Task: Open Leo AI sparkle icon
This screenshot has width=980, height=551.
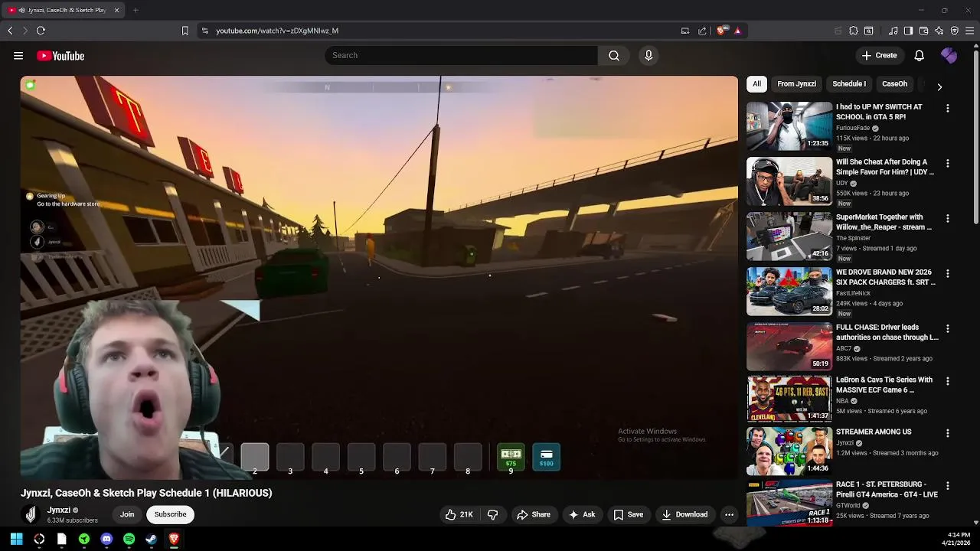Action: [x=939, y=31]
